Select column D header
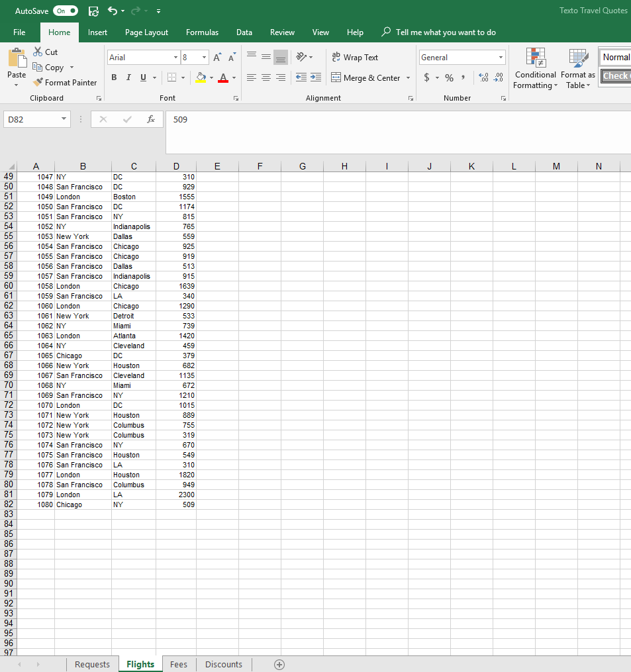 coord(176,166)
